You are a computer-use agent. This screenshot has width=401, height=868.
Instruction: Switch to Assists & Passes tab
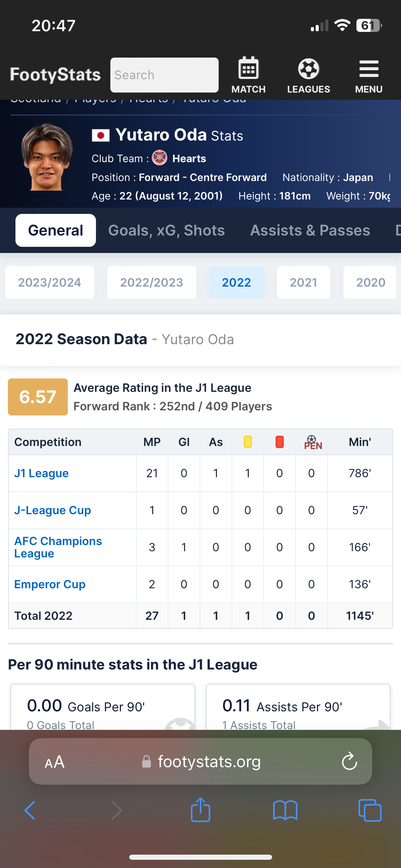310,230
